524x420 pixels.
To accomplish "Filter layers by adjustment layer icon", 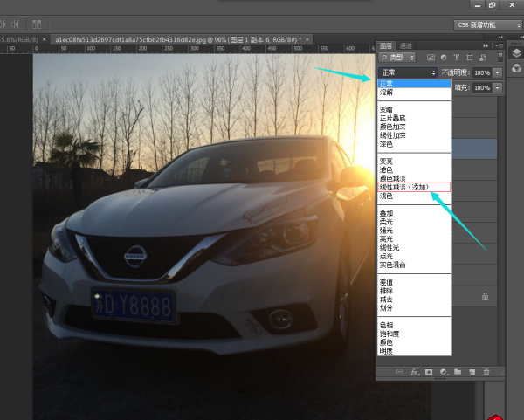I will click(x=444, y=58).
